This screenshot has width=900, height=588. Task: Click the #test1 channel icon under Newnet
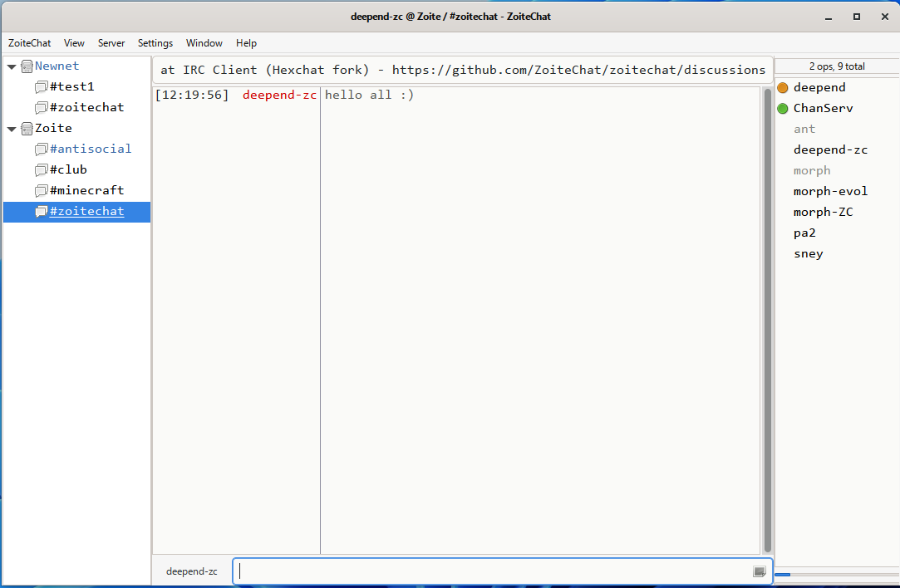click(41, 86)
